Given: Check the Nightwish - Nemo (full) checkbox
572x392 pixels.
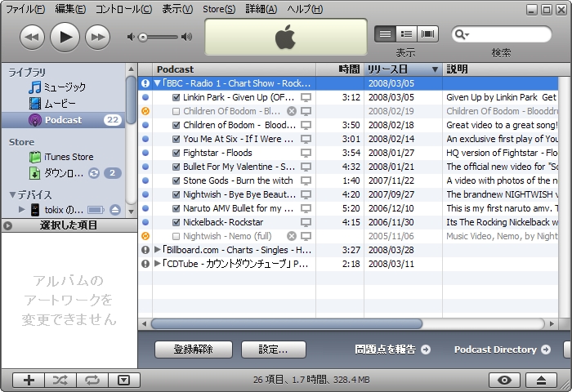Looking at the screenshot, I should [x=177, y=236].
